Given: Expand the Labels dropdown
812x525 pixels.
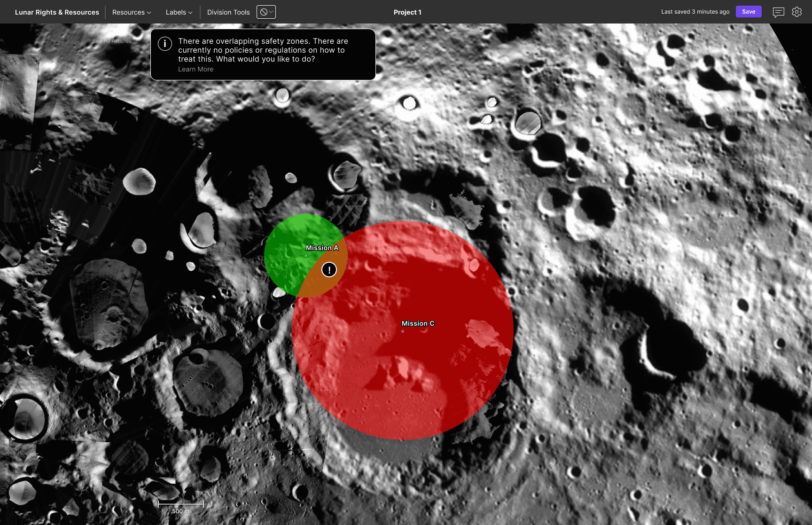Looking at the screenshot, I should point(179,12).
